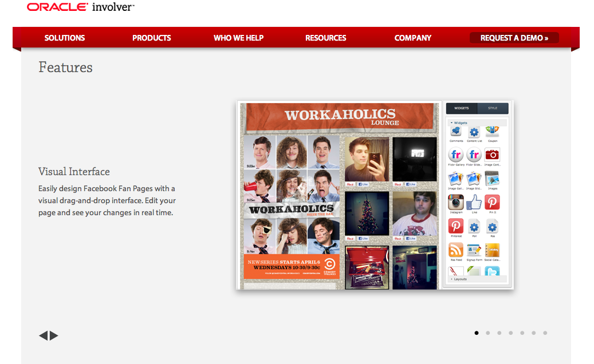Click the Features heading

pos(65,68)
